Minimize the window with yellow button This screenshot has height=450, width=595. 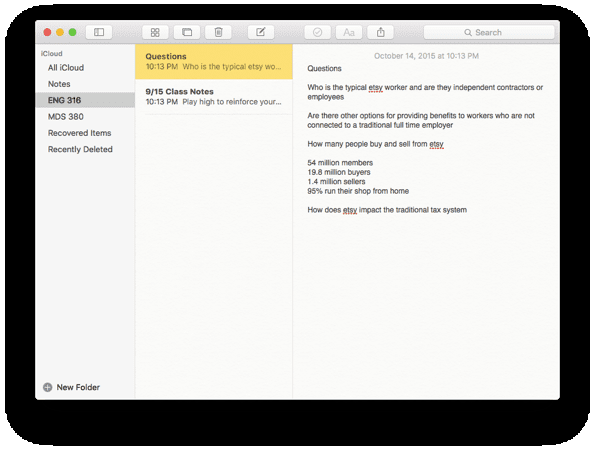tap(60, 32)
